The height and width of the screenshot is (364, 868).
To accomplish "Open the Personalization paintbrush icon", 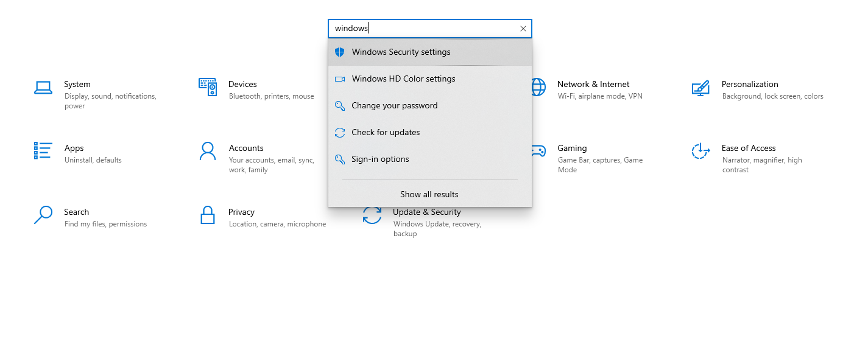I will click(700, 88).
